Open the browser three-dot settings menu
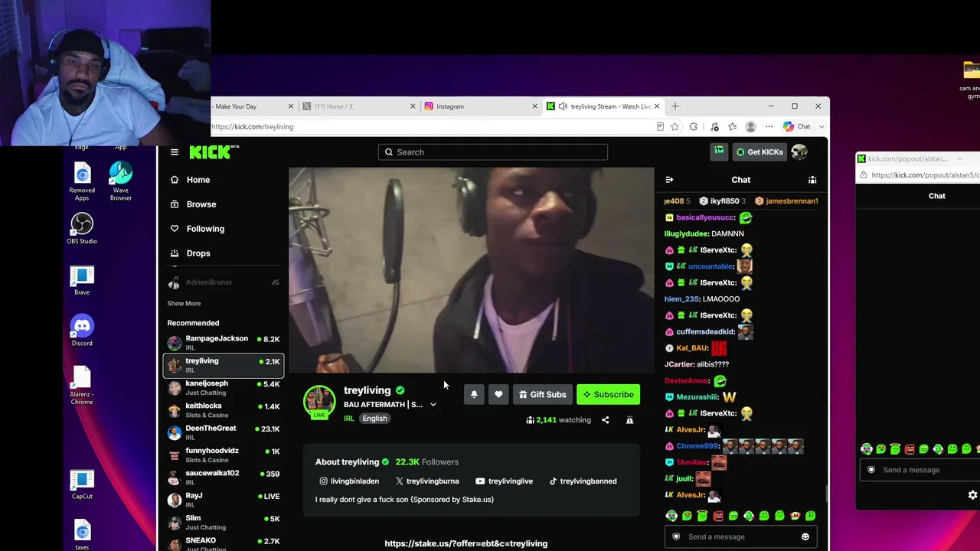 point(769,126)
